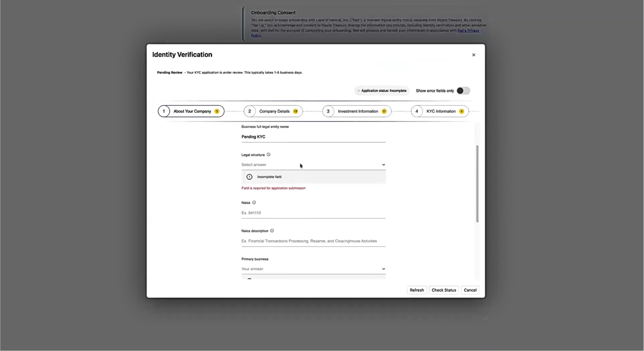Viewport: 644px width, 351px height.
Task: Click About Your Company error count badge
Action: (x=217, y=111)
